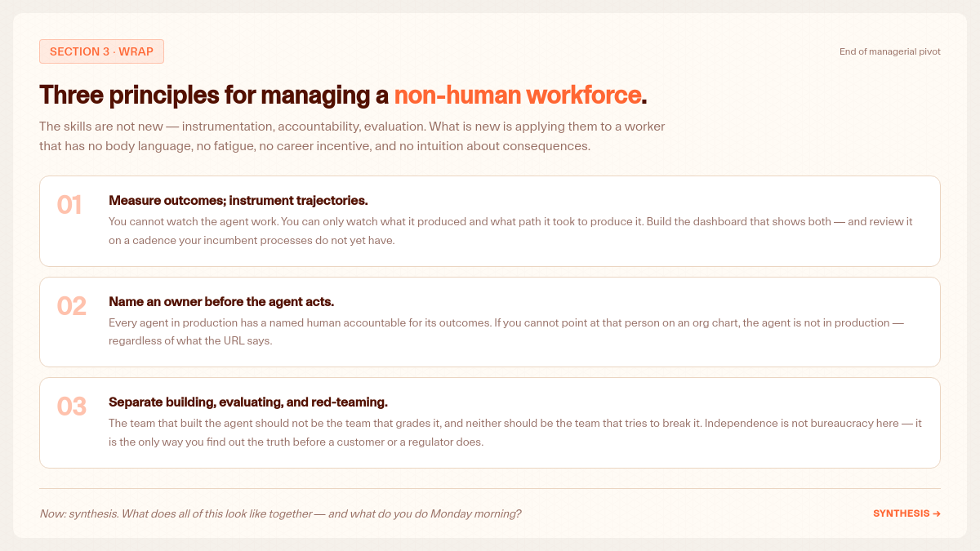Click the SECTION 3 · WRAP badge
This screenshot has height=551, width=980.
102,51
